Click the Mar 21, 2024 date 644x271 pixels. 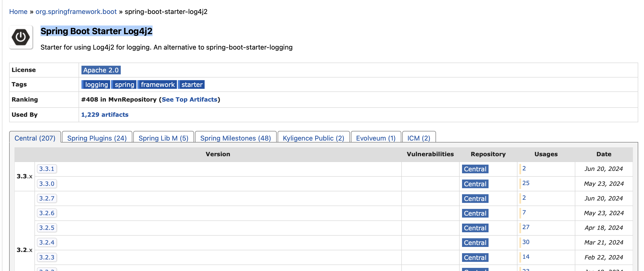[604, 243]
